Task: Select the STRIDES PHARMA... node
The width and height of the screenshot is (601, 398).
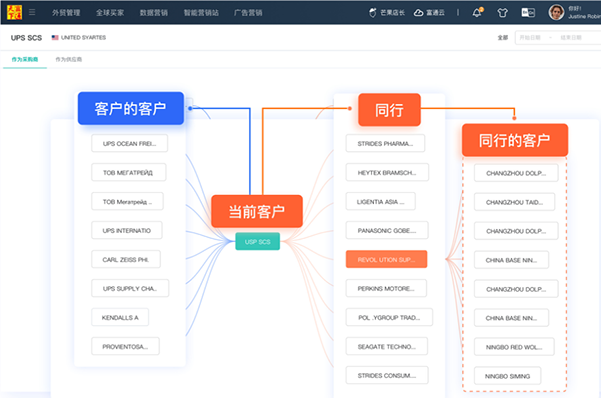Action: click(385, 143)
